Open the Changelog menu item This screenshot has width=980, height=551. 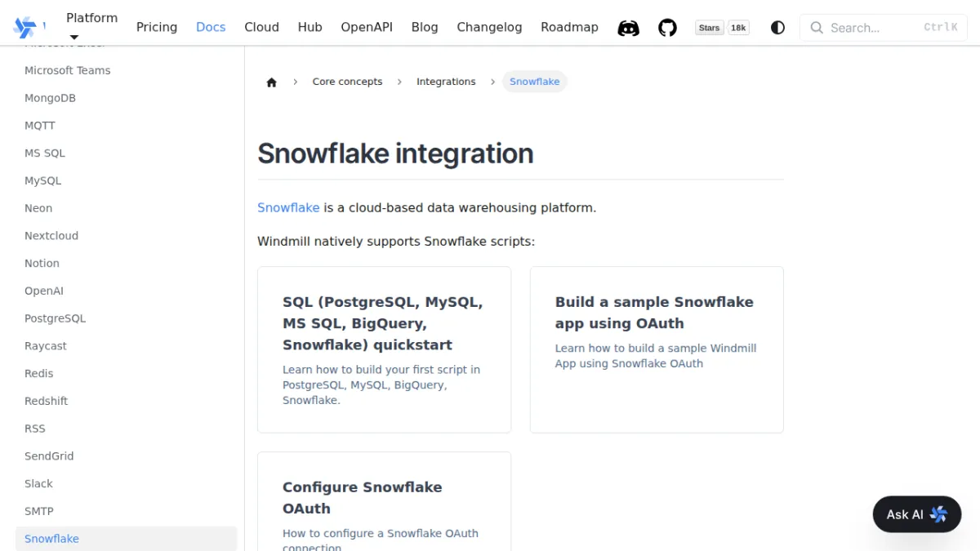pos(489,27)
